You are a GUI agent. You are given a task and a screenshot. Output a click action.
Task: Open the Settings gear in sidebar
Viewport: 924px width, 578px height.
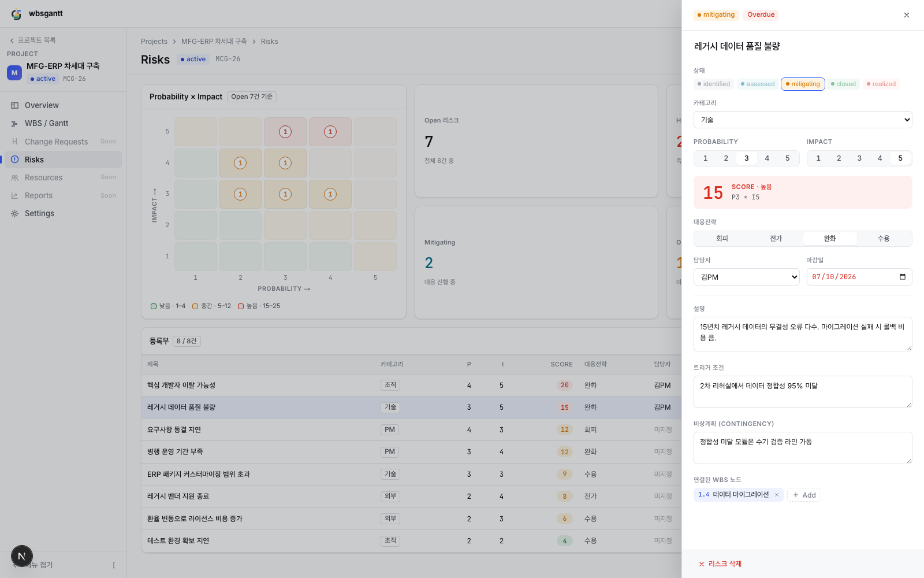click(x=15, y=213)
